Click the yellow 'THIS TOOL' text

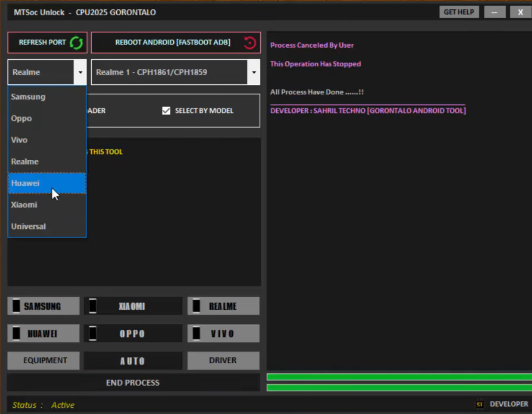(x=106, y=152)
